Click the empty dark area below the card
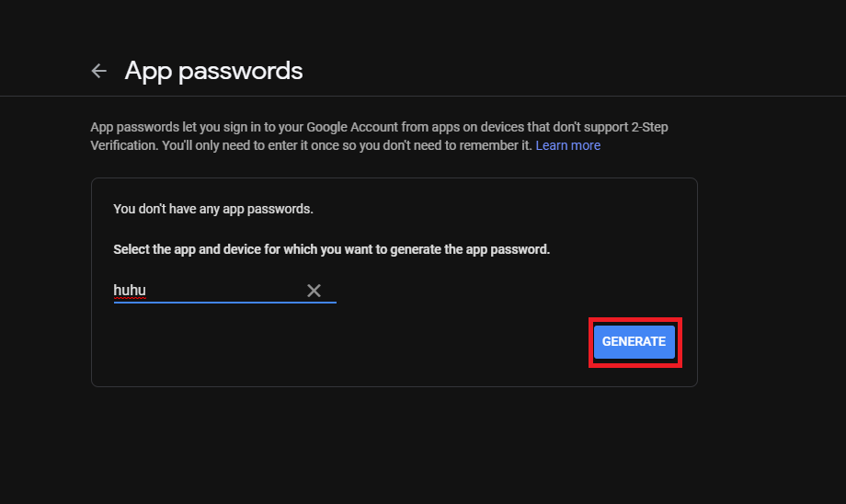This screenshot has height=504, width=846. 394,441
